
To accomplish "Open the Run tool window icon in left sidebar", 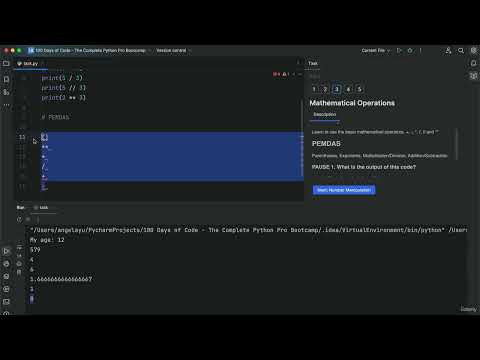I will click(6, 251).
